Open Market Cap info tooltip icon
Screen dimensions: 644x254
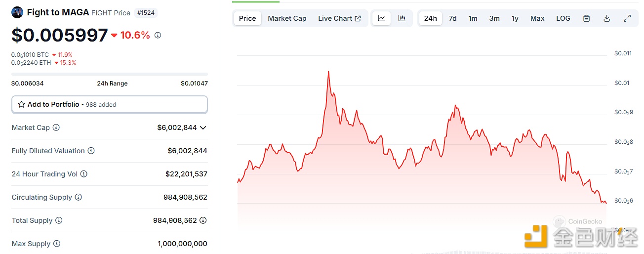click(x=56, y=127)
